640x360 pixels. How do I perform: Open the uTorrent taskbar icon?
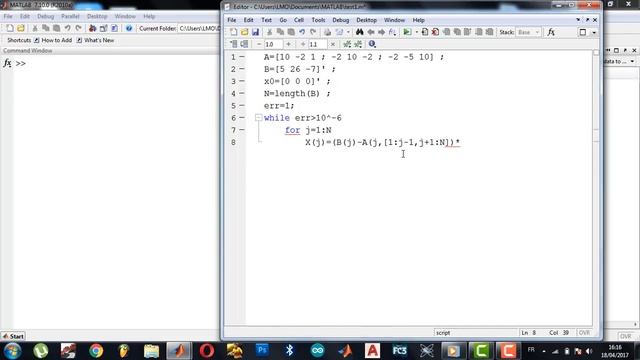tap(41, 351)
